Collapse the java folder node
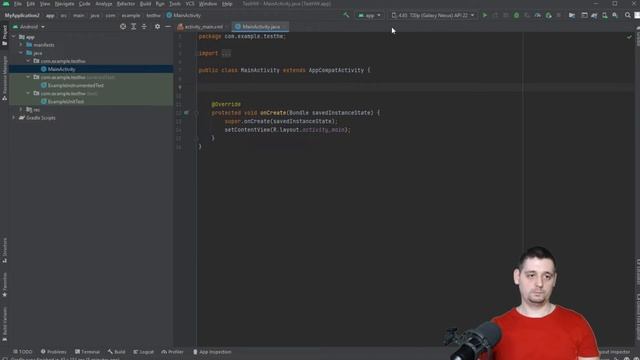This screenshot has height=360, width=640. (21, 53)
